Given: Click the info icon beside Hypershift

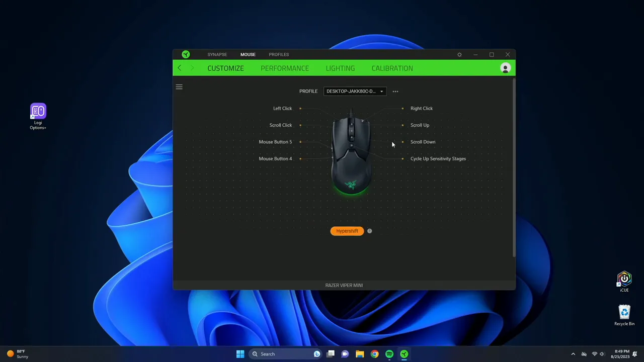Looking at the screenshot, I should point(369,231).
